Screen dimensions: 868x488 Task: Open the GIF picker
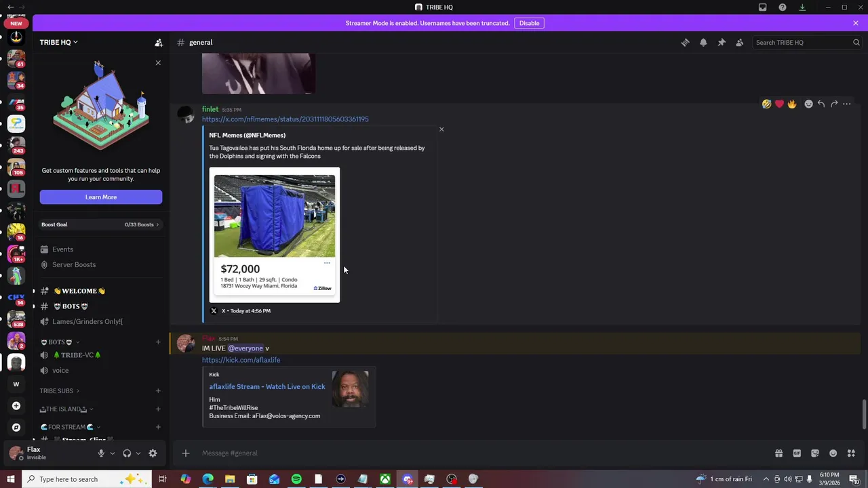point(797,453)
